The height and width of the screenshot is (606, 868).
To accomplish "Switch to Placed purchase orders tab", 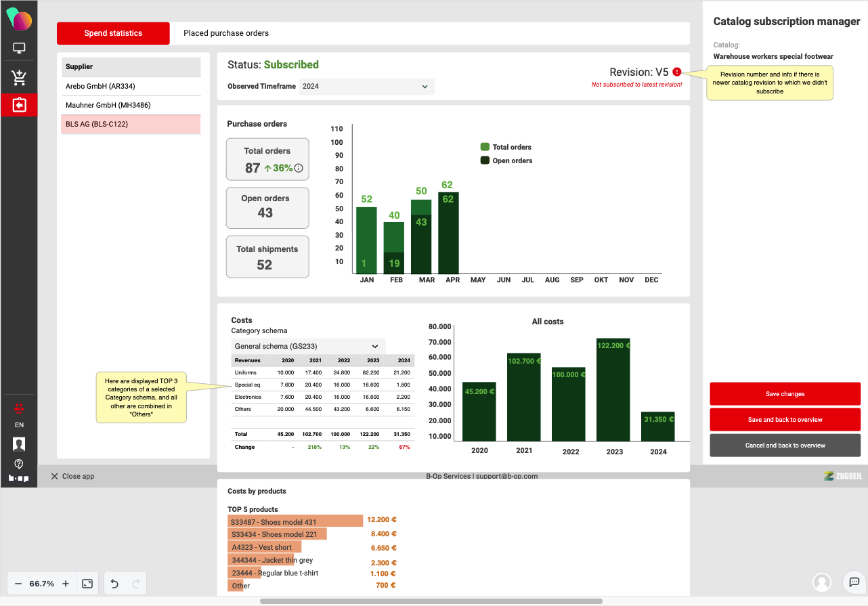I will pos(226,33).
